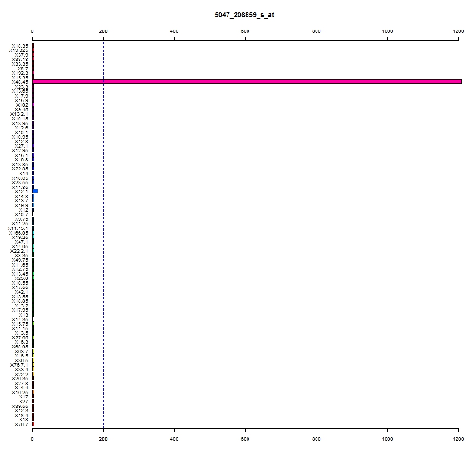Click the X13.2.1 label

coord(19,114)
